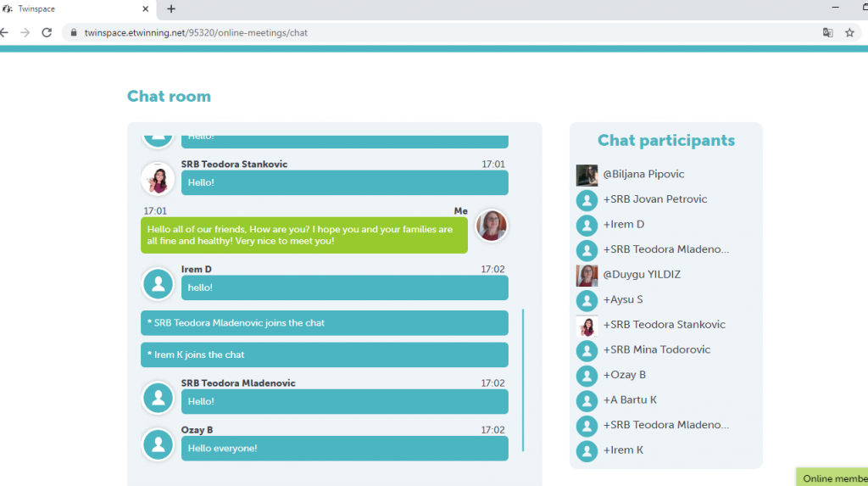The width and height of the screenshot is (868, 486).
Task: Click the translate page icon in address bar
Action: pos(828,33)
